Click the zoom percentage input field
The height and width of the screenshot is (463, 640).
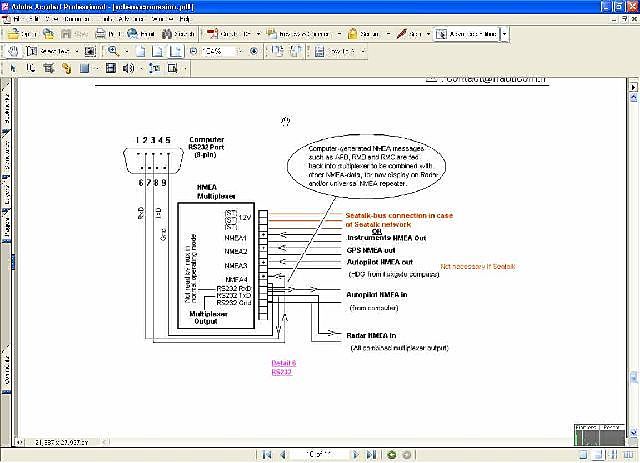coord(218,51)
